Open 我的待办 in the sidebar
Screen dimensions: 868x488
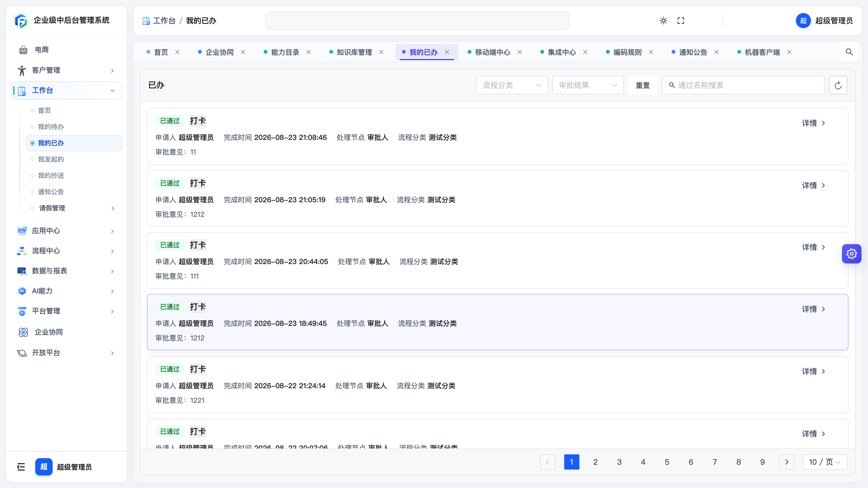(51, 127)
